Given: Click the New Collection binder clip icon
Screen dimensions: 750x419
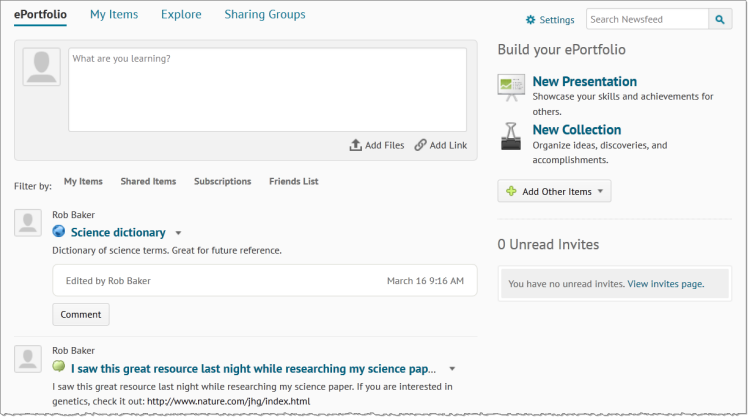Looking at the screenshot, I should [511, 136].
